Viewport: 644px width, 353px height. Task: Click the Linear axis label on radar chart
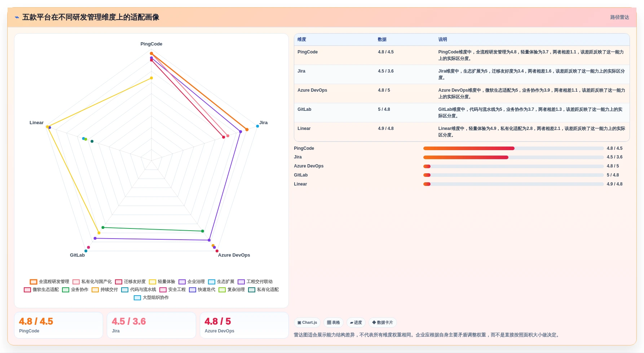pyautogui.click(x=36, y=123)
